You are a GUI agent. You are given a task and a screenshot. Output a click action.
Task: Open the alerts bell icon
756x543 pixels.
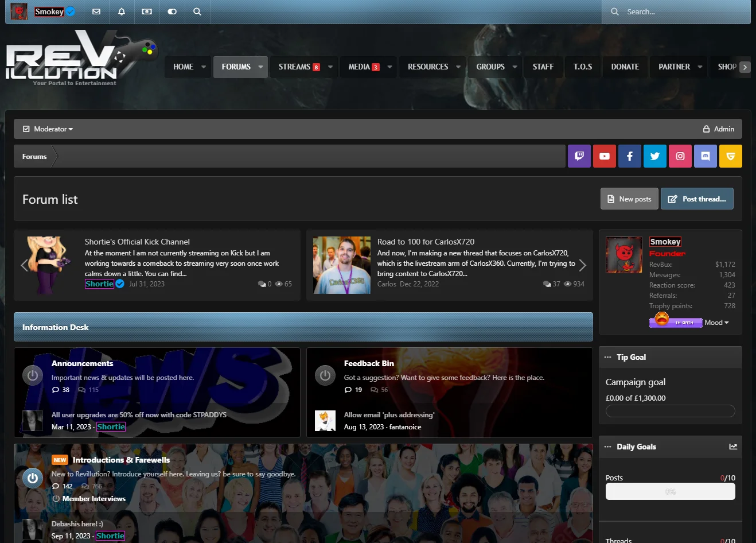coord(122,11)
